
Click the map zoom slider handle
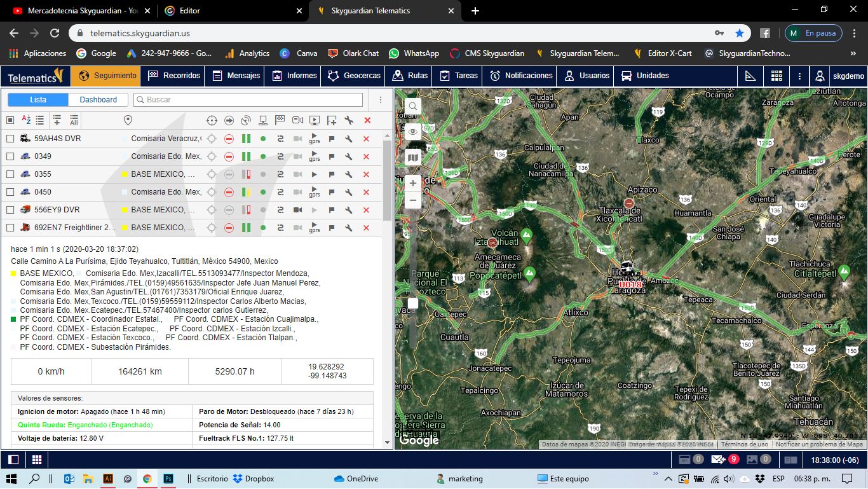click(x=413, y=303)
